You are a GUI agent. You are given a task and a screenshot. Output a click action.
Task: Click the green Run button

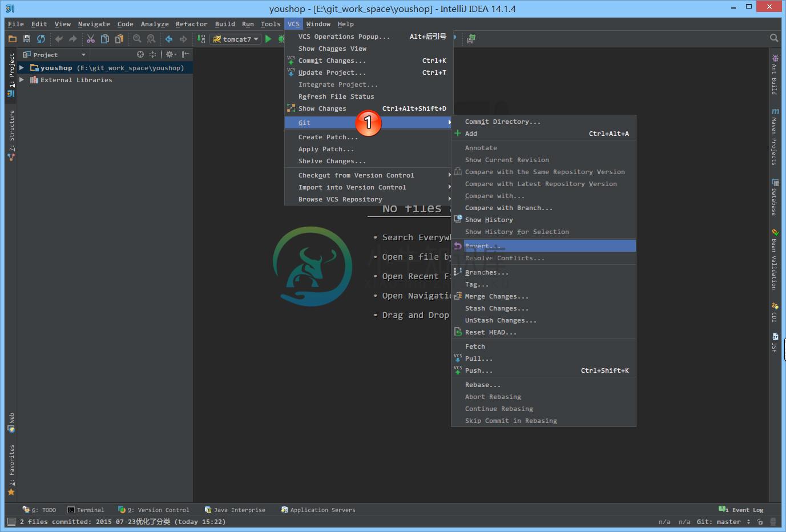[268, 39]
